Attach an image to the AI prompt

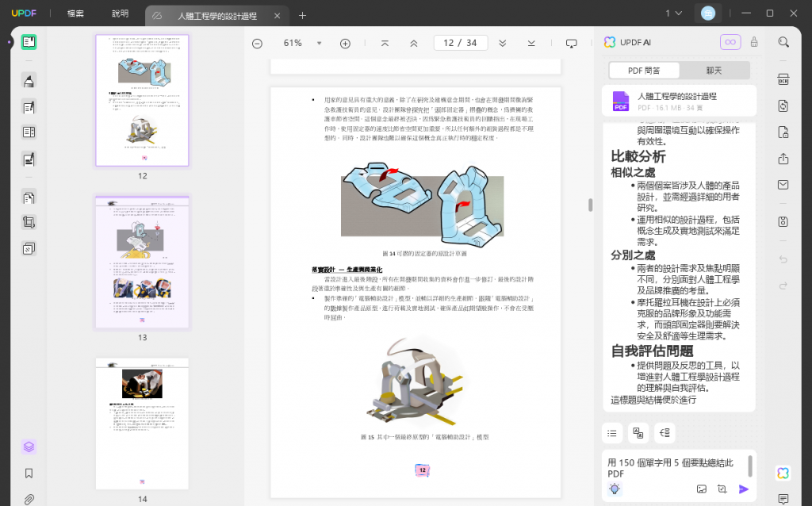pos(702,489)
